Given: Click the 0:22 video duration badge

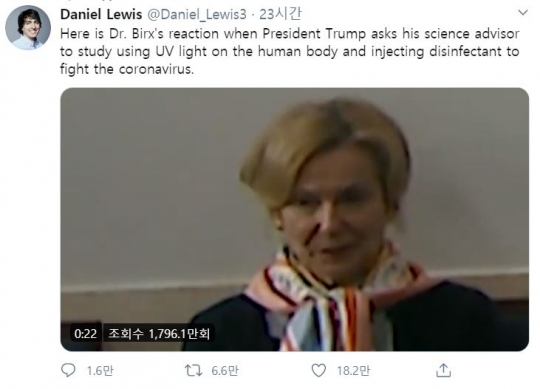Looking at the screenshot, I should coord(85,334).
